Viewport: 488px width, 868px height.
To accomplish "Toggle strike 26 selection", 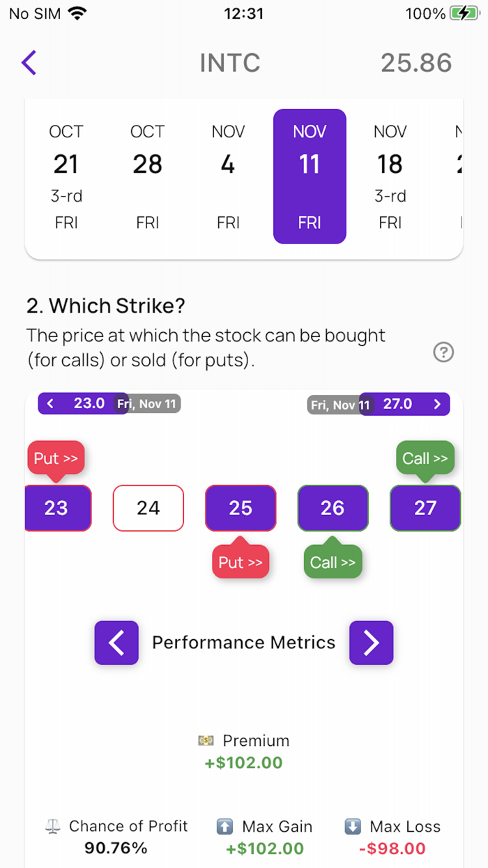I will 333,508.
